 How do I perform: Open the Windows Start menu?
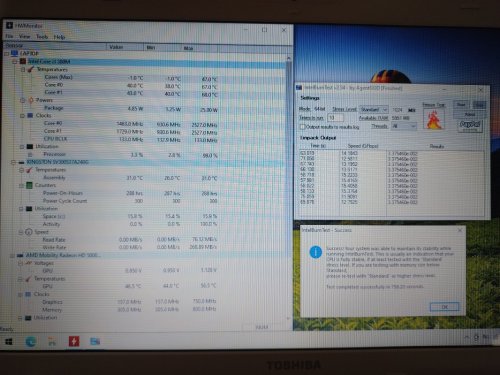click(9, 342)
